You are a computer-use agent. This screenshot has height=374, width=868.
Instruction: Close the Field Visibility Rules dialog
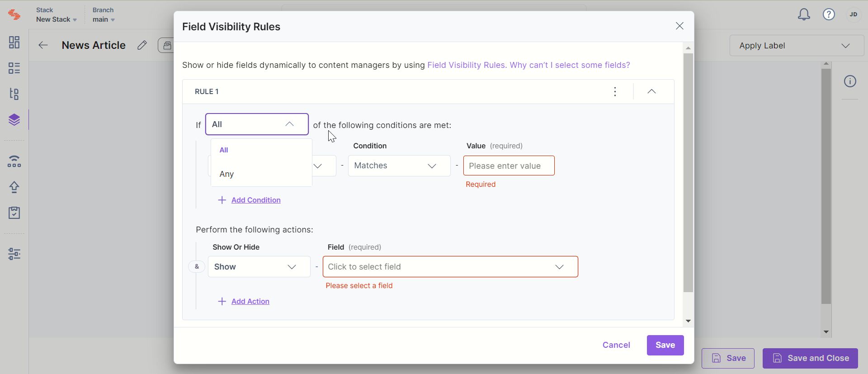[679, 26]
